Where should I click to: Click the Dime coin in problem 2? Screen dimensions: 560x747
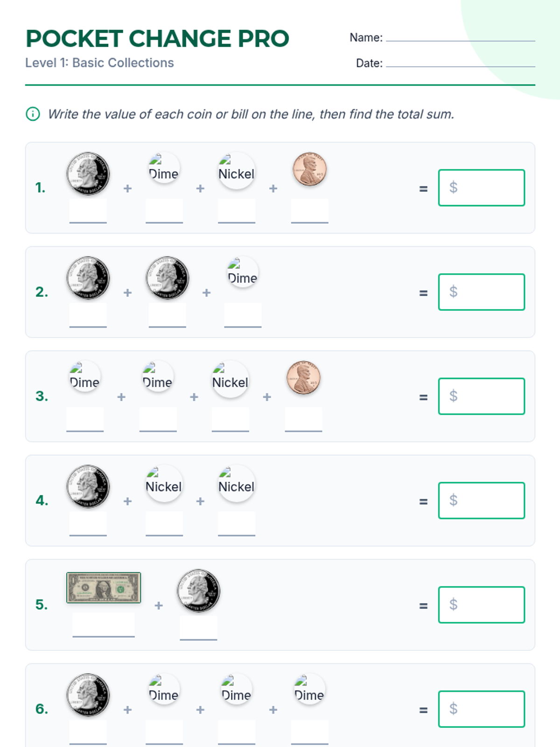243,273
